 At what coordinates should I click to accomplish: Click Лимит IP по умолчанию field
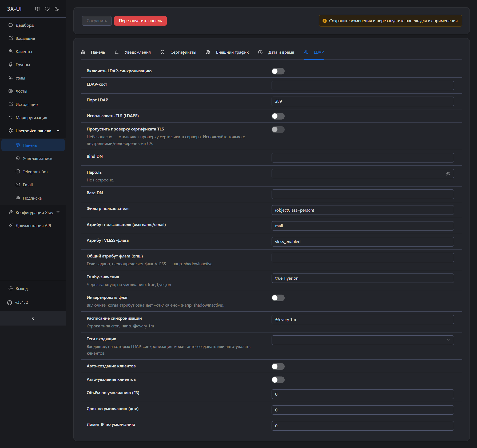(363, 426)
